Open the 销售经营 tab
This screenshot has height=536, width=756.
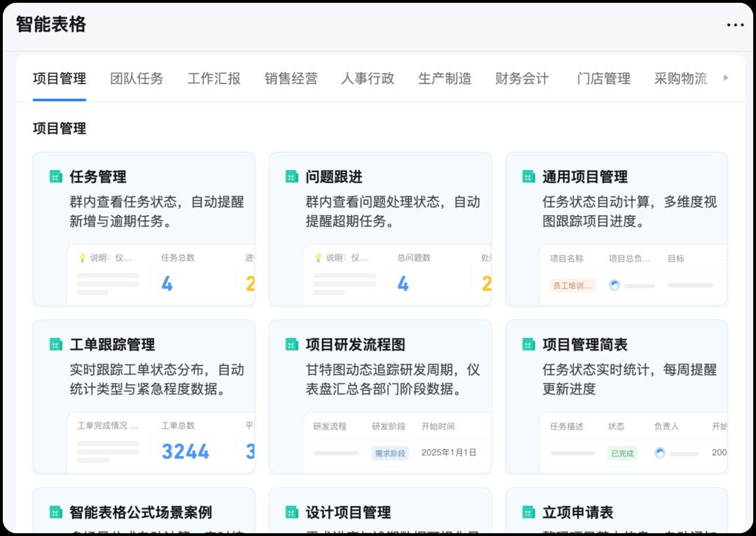click(x=290, y=78)
